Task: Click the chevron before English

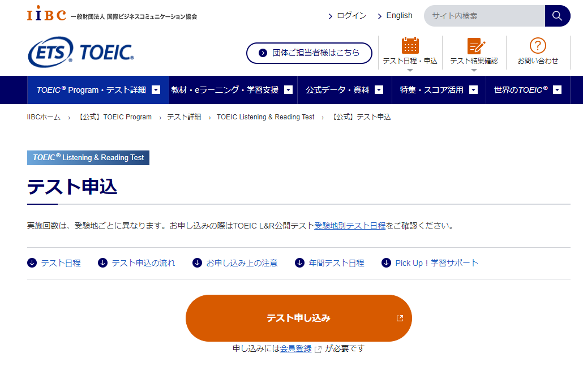Action: (x=379, y=16)
